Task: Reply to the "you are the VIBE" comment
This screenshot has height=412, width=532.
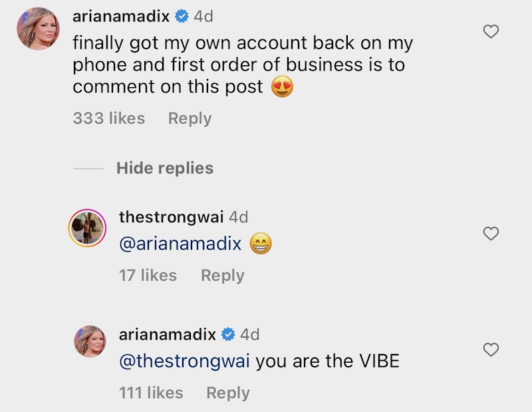Action: pyautogui.click(x=228, y=393)
